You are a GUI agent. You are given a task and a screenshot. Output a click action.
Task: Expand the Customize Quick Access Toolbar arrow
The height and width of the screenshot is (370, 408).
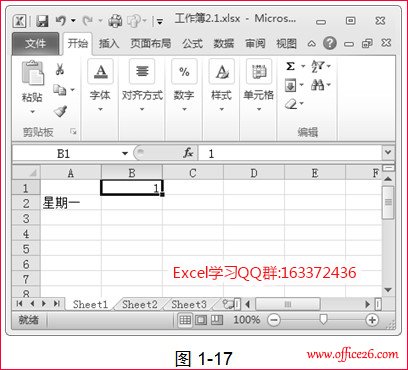tap(160, 22)
